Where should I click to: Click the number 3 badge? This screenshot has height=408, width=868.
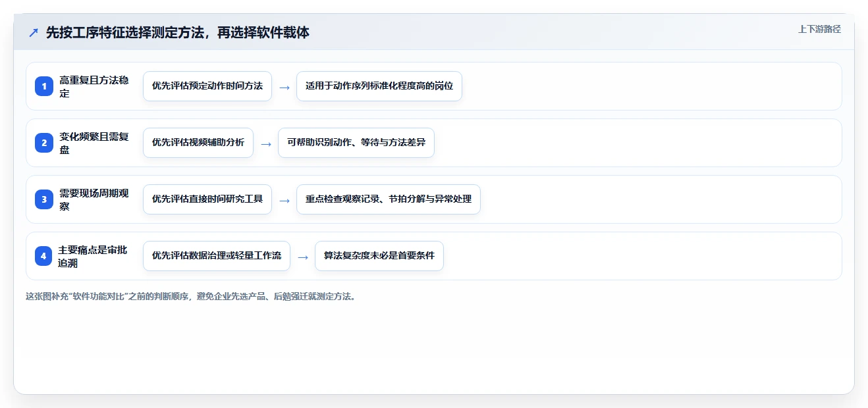tap(43, 199)
